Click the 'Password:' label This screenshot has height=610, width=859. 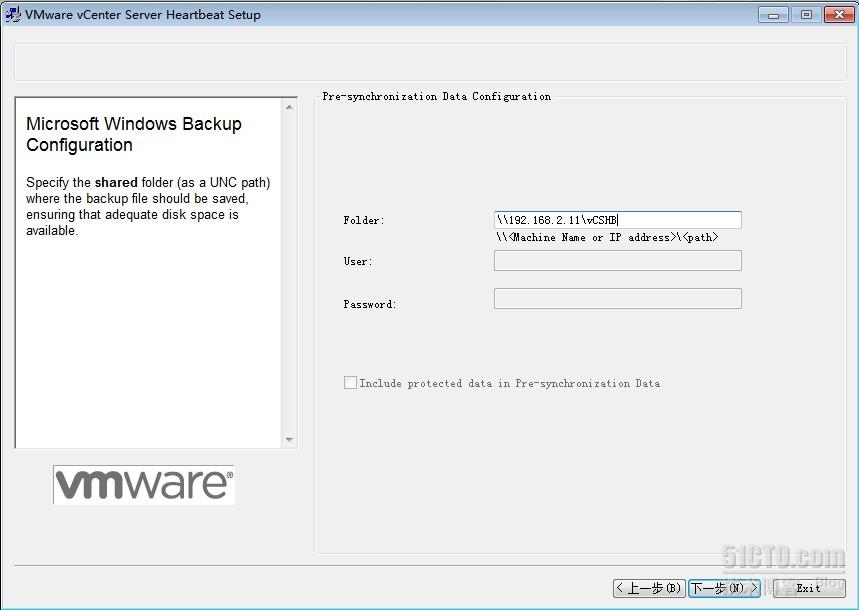(370, 304)
